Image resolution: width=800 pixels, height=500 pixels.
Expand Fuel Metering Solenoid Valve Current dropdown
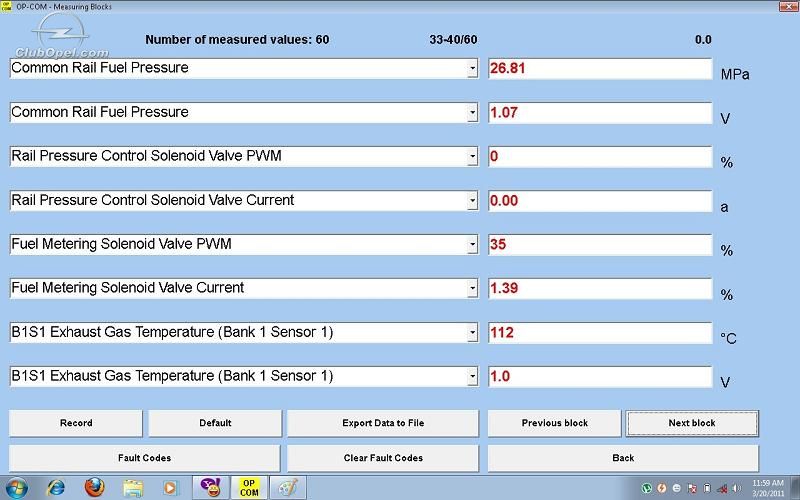(472, 288)
